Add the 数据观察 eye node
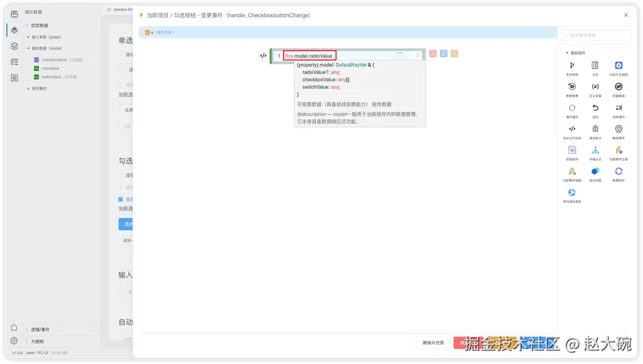This screenshot has height=364, width=643. 572,87
